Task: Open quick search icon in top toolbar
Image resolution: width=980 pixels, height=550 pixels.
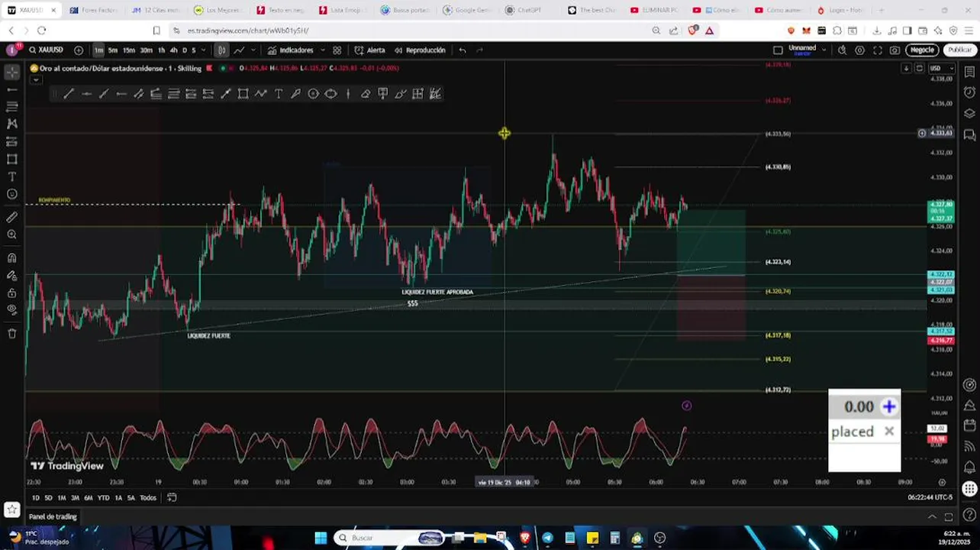Action: tap(842, 50)
